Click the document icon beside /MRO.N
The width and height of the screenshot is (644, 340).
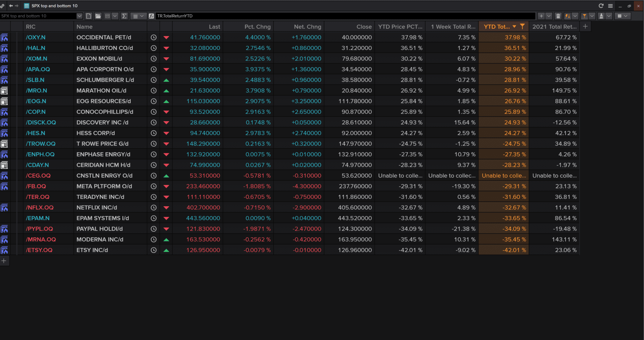click(4, 90)
